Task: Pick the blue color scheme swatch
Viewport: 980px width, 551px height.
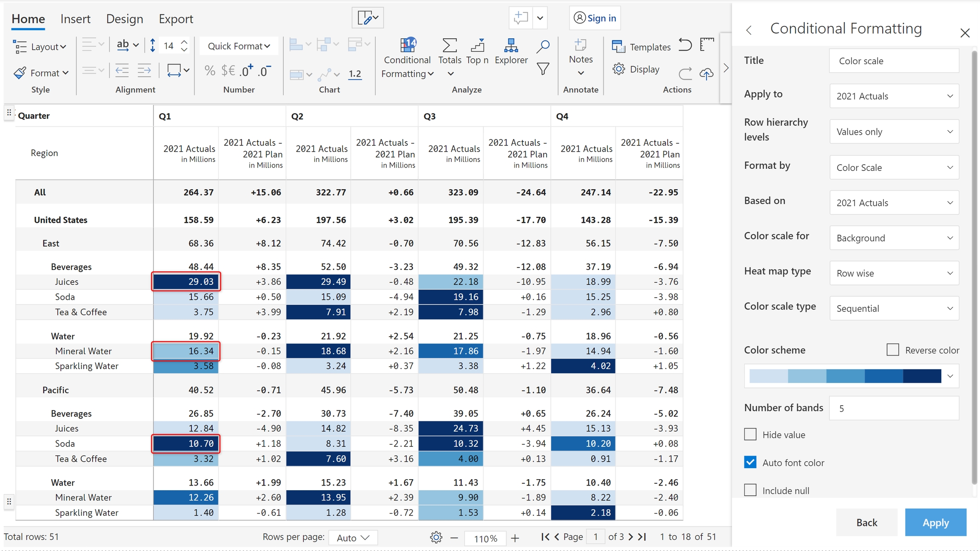Action: tap(845, 376)
